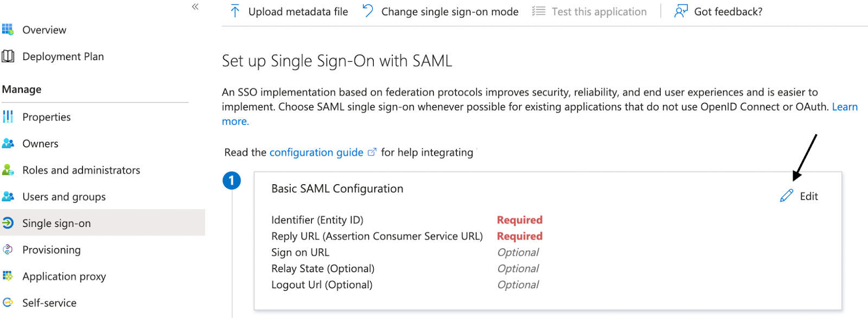Screen dimensions: 868x318
Task: Click the Roles and administrators icon
Action: point(8,170)
